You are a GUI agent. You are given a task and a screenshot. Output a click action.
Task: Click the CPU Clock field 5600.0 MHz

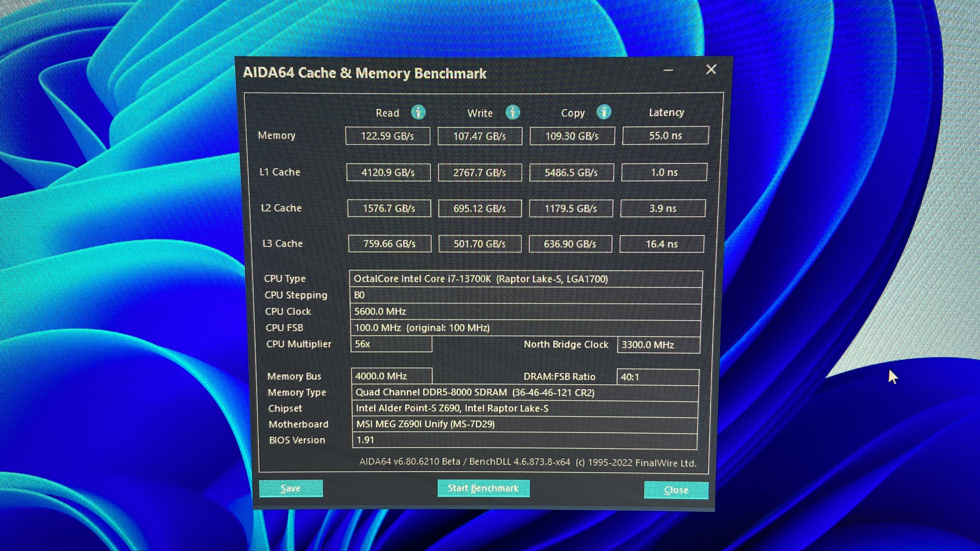525,311
